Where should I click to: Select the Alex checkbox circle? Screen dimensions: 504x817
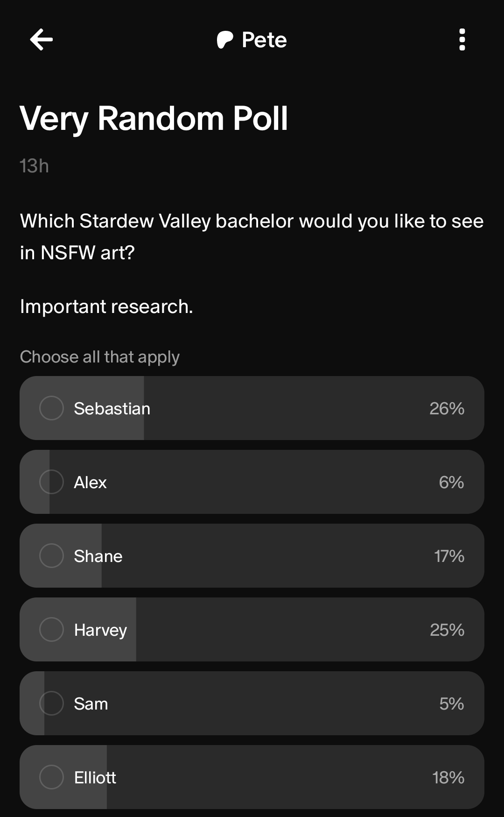tap(51, 482)
